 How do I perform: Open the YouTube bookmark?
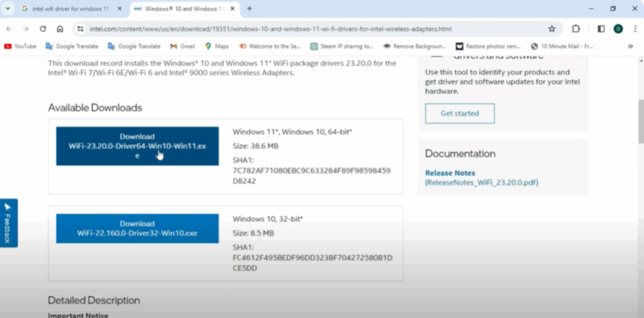pos(20,47)
